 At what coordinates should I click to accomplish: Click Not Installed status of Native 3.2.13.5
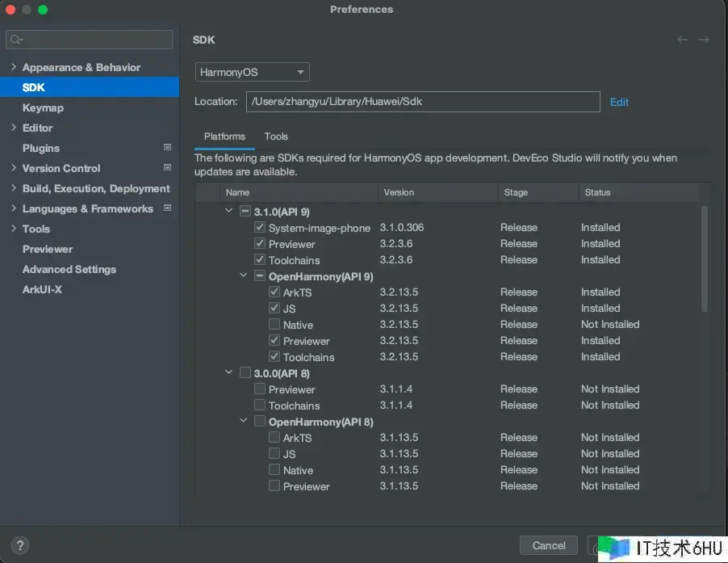(610, 324)
